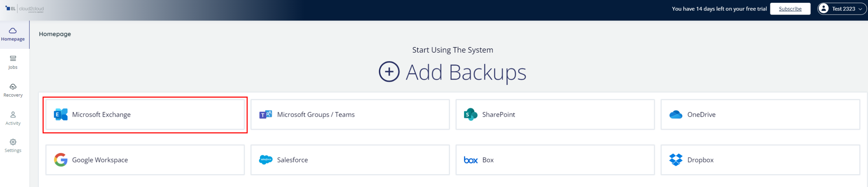Choose the Dropbox logo icon

coord(676,160)
